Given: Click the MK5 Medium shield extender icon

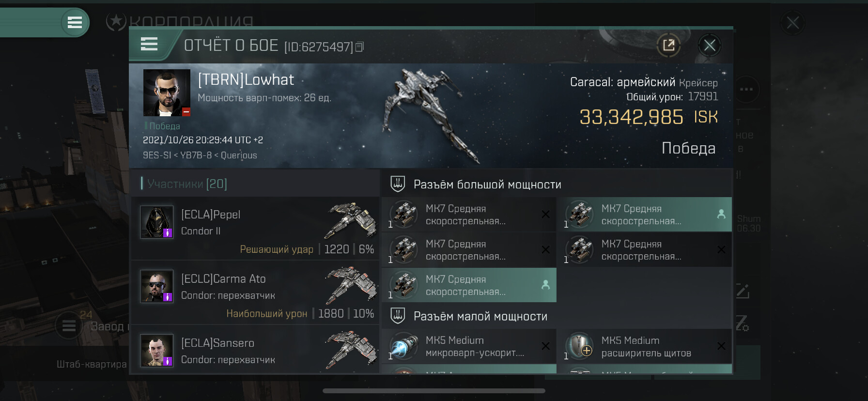Looking at the screenshot, I should [580, 346].
